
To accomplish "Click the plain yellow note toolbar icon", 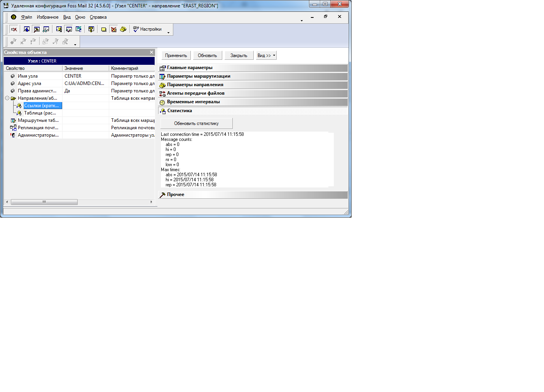I will (x=104, y=29).
